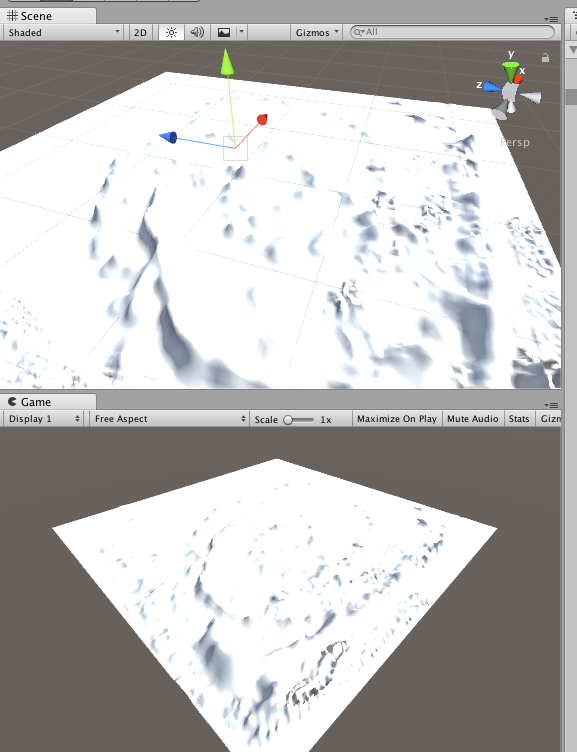Click the green Y-axis move arrow

(x=227, y=61)
